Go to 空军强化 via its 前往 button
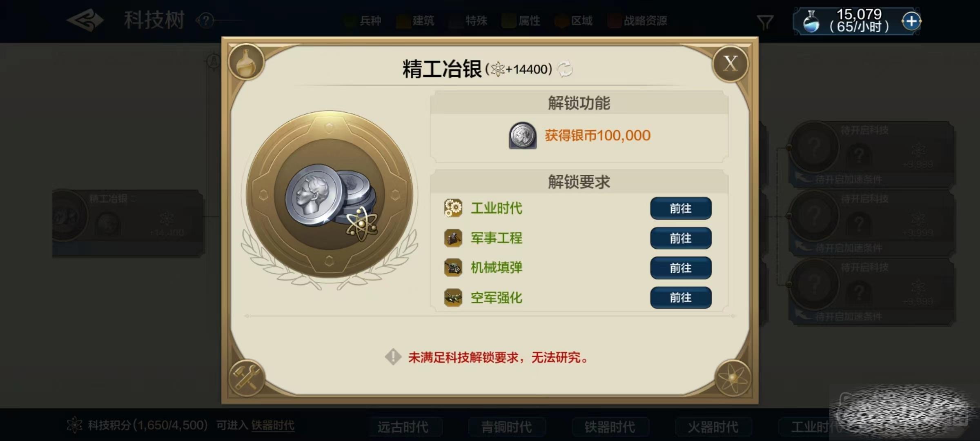The image size is (980, 441). pos(681,298)
